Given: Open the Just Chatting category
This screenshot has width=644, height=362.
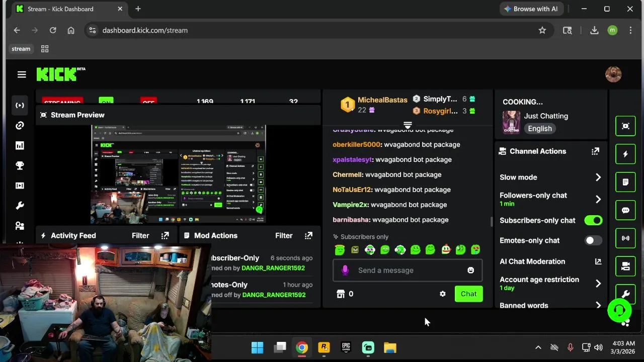Looking at the screenshot, I should pos(546,116).
